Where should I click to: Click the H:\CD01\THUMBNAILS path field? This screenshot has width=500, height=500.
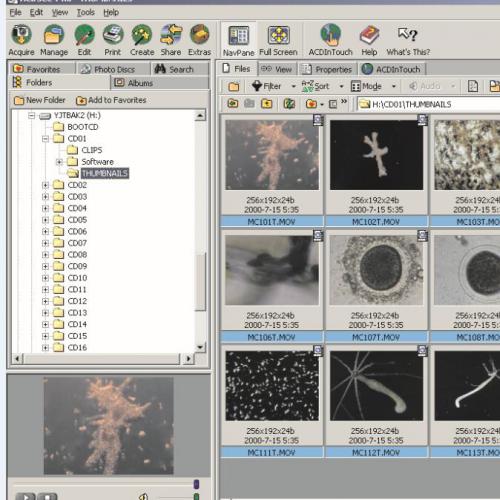pos(429,104)
